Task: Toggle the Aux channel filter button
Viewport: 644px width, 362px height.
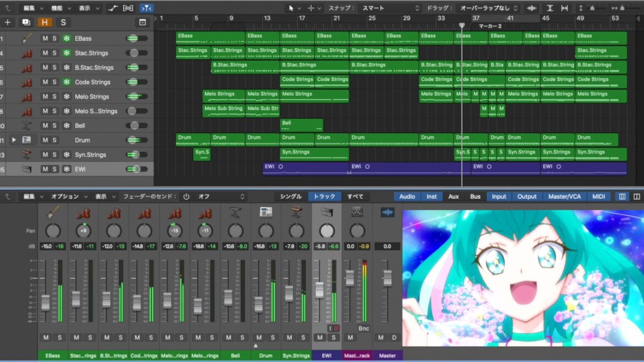Action: tap(454, 196)
